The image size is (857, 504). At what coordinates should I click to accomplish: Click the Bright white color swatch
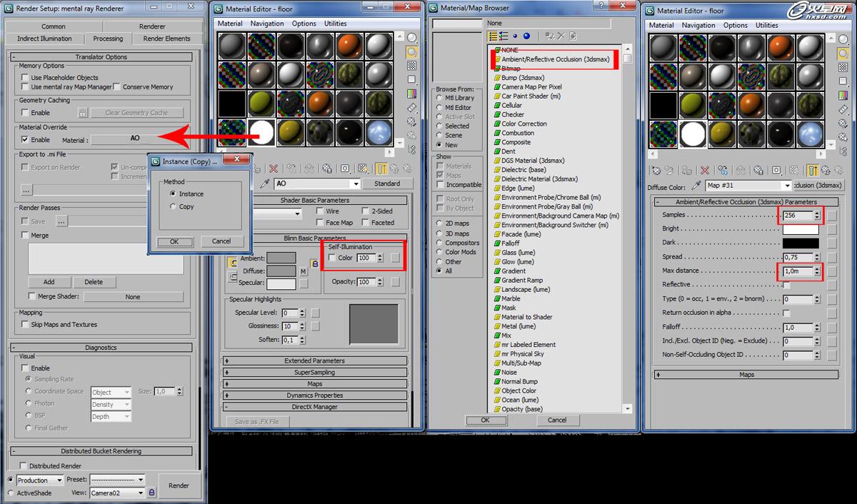(x=801, y=229)
